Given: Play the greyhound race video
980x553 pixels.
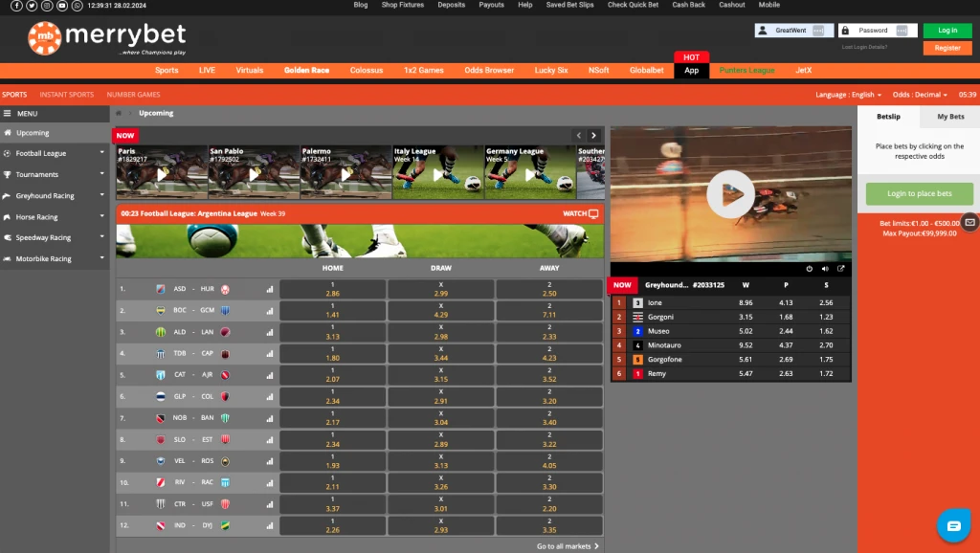Looking at the screenshot, I should pos(730,194).
